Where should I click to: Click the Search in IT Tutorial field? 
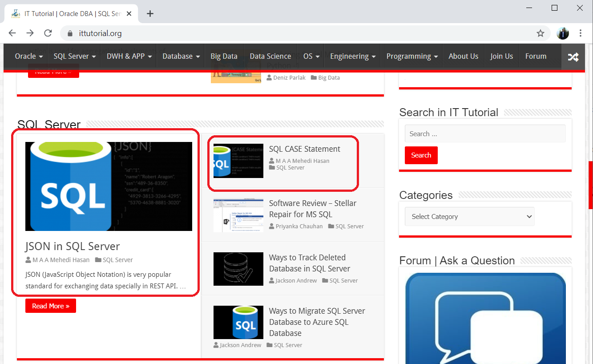485,133
